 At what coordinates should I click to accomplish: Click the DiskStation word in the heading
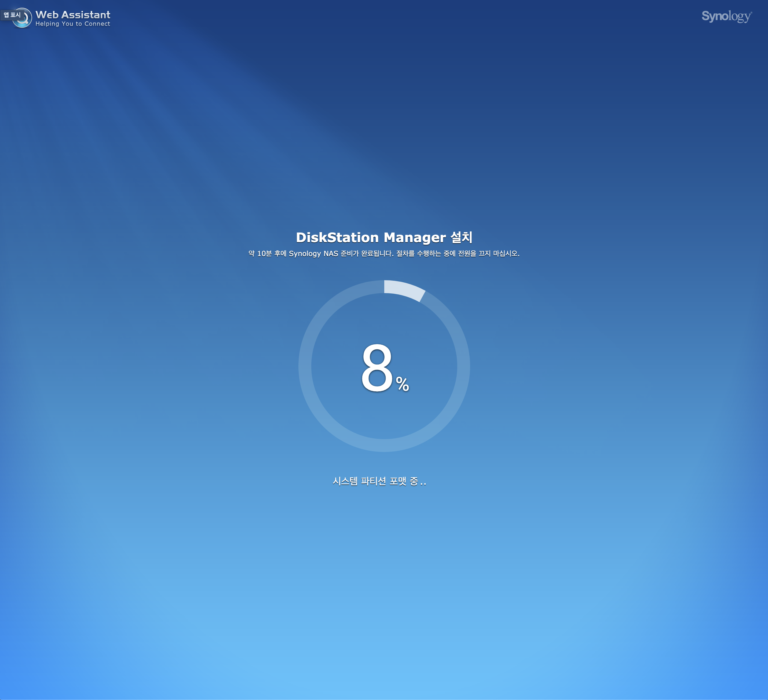(337, 237)
